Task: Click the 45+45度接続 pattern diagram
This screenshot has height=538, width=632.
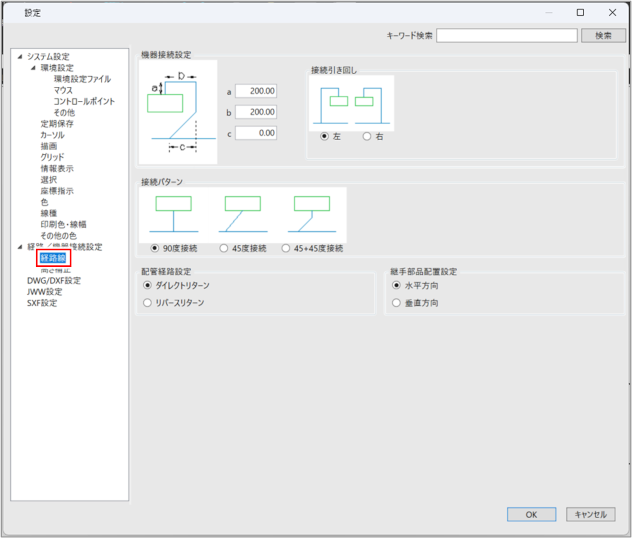Action: [311, 213]
